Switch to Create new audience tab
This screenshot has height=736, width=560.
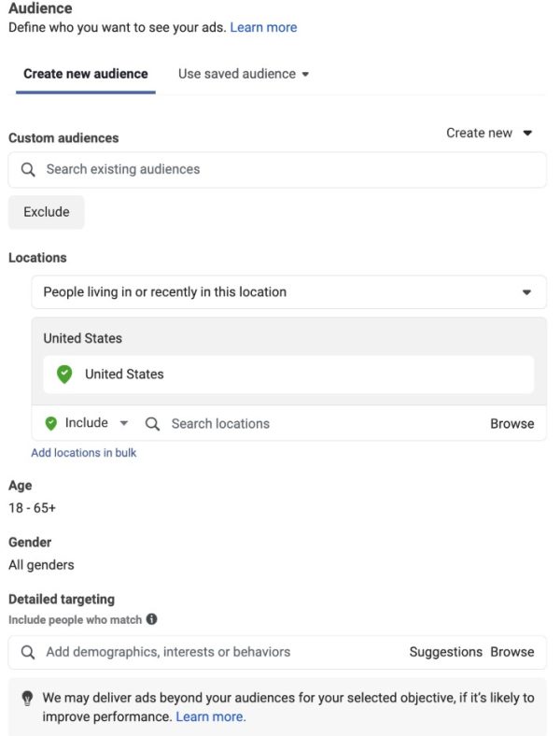[86, 74]
